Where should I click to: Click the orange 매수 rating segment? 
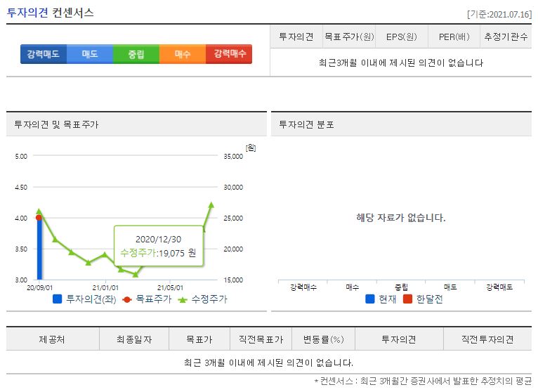point(183,54)
